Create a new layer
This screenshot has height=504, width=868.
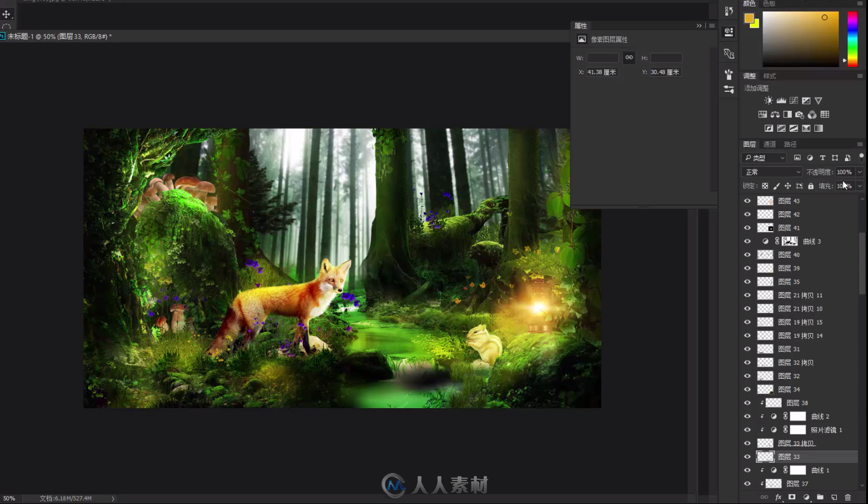point(834,497)
